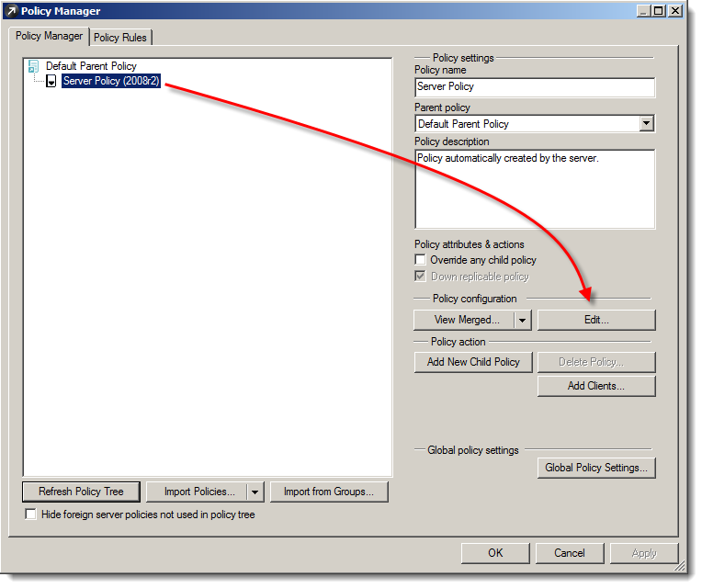Select Server Policy (2008r2) in tree
Viewport: 702px width, 588px height.
click(x=111, y=82)
